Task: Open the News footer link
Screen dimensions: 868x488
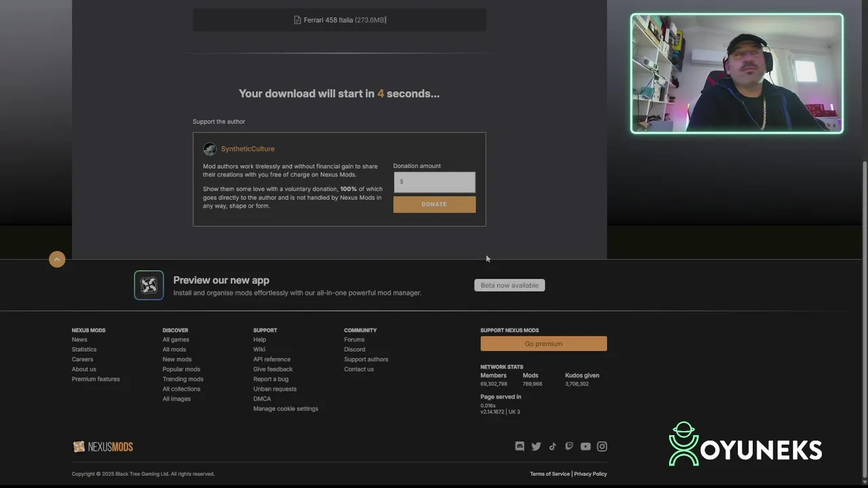Action: click(79, 340)
